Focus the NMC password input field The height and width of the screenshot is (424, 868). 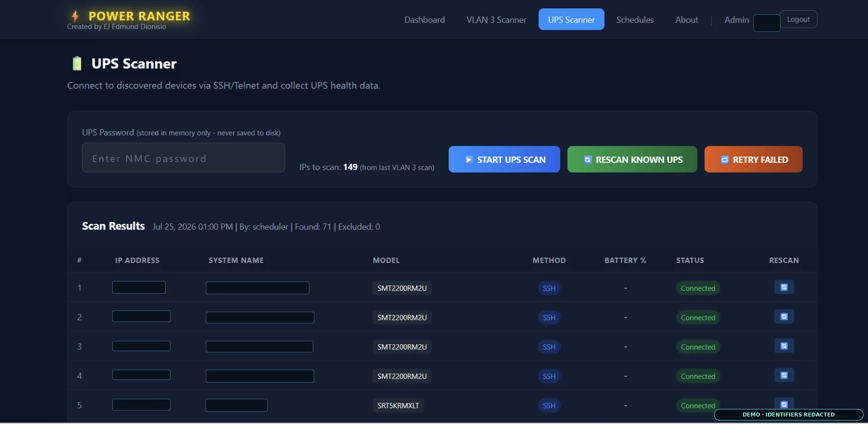(183, 158)
